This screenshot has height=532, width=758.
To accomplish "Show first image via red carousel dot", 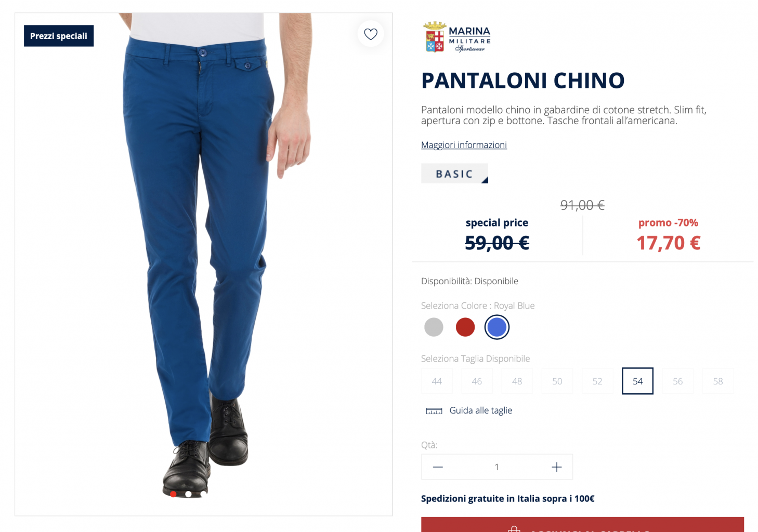I will (x=173, y=494).
